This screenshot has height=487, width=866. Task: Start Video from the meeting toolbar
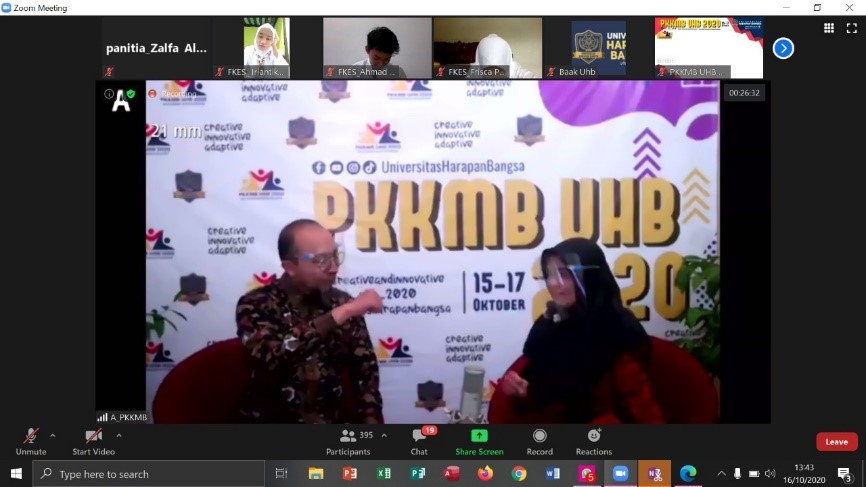coord(93,440)
